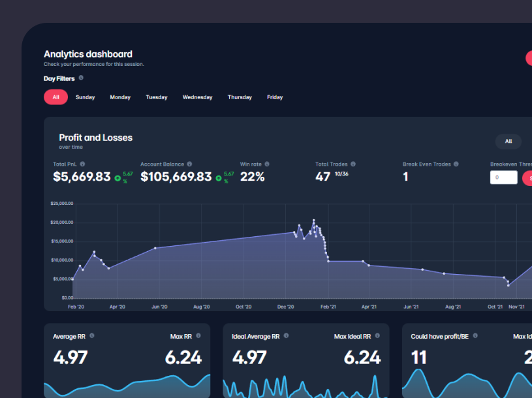Click the peak data point near Jan '21
The width and height of the screenshot is (532, 398).
313,221
